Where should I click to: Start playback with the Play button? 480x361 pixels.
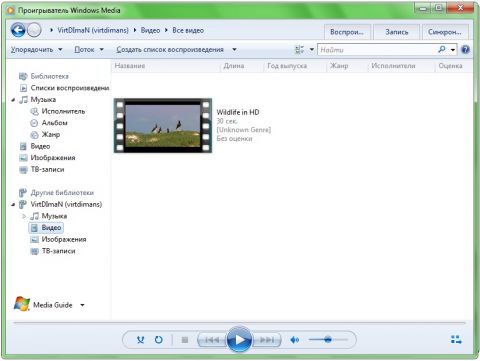tap(239, 339)
